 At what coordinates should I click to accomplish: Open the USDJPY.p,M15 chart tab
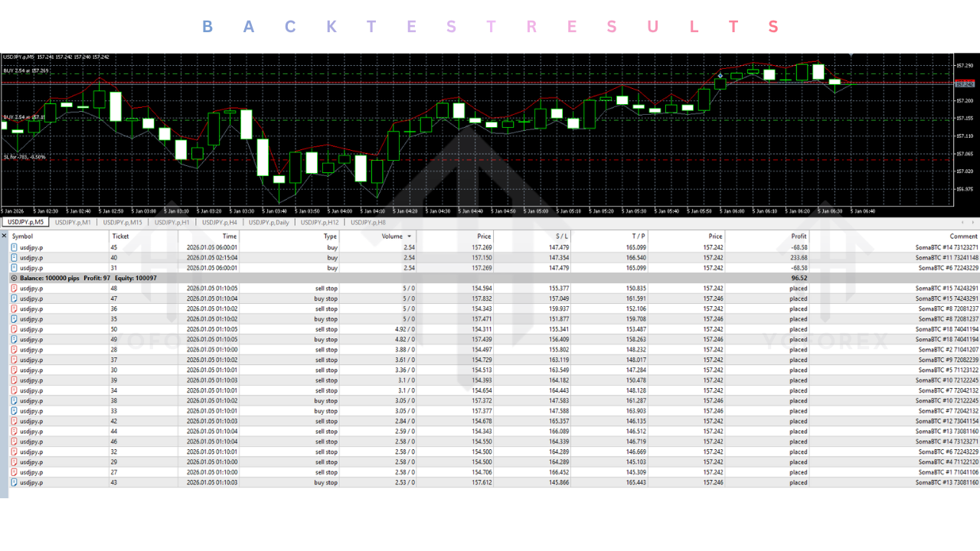pos(124,222)
